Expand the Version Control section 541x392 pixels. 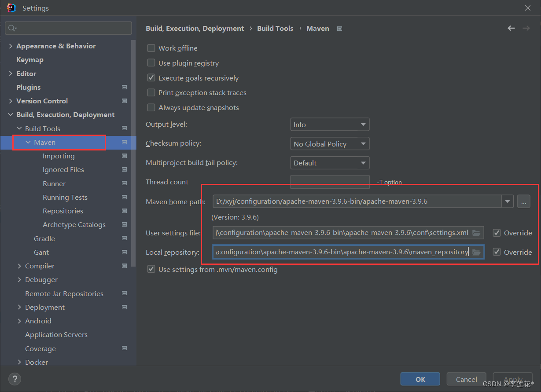pos(11,101)
